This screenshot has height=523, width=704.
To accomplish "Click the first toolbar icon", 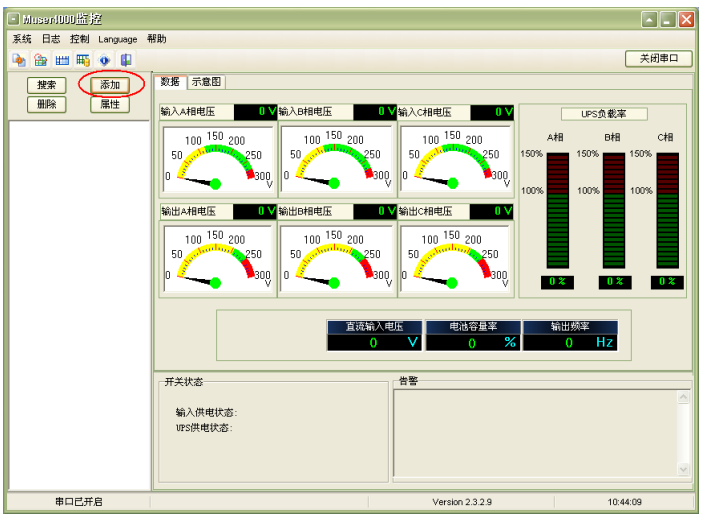I will pyautogui.click(x=19, y=60).
